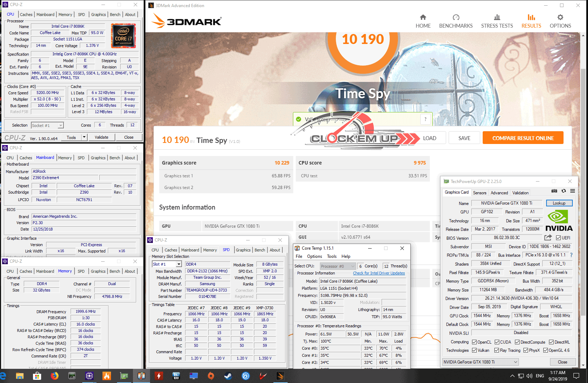
Task: Toggle the UEFI checkbox in GPU-Z
Action: coord(559,238)
